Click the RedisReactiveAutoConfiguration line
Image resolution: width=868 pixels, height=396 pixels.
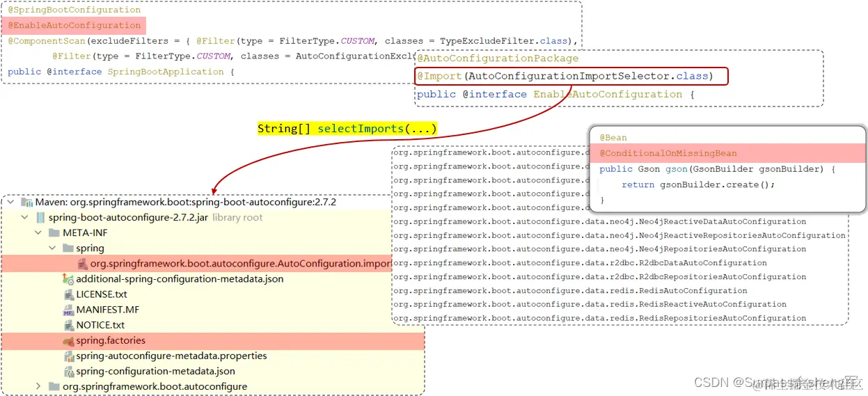590,304
